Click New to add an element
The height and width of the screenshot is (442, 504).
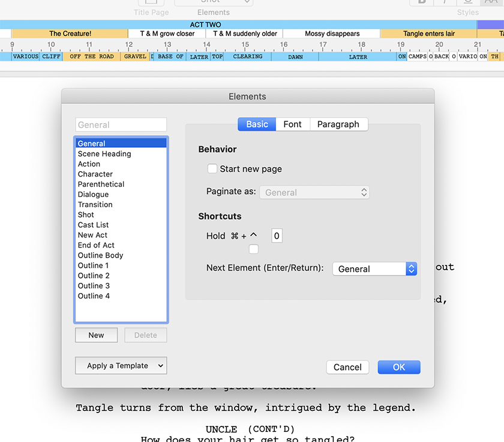[96, 335]
